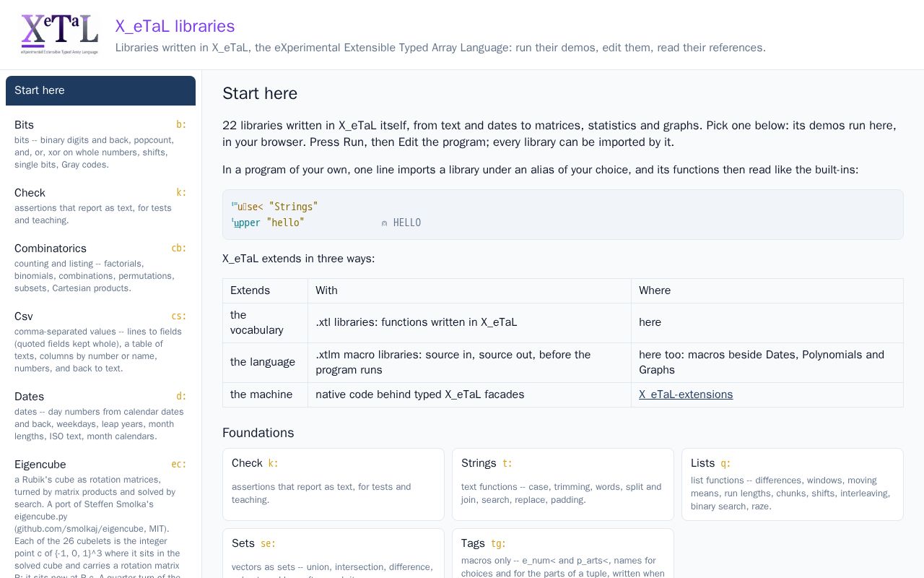
Task: Click the code line upper "hello"
Action: tap(268, 223)
